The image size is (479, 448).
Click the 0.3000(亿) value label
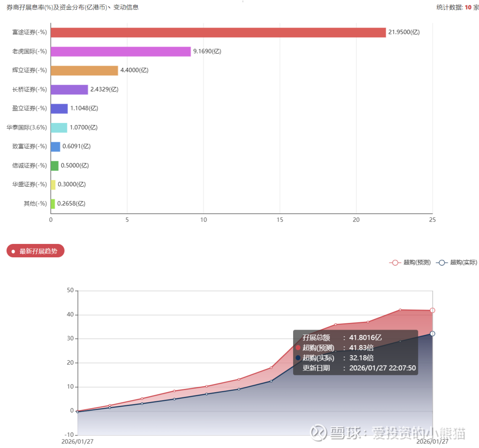click(x=72, y=184)
